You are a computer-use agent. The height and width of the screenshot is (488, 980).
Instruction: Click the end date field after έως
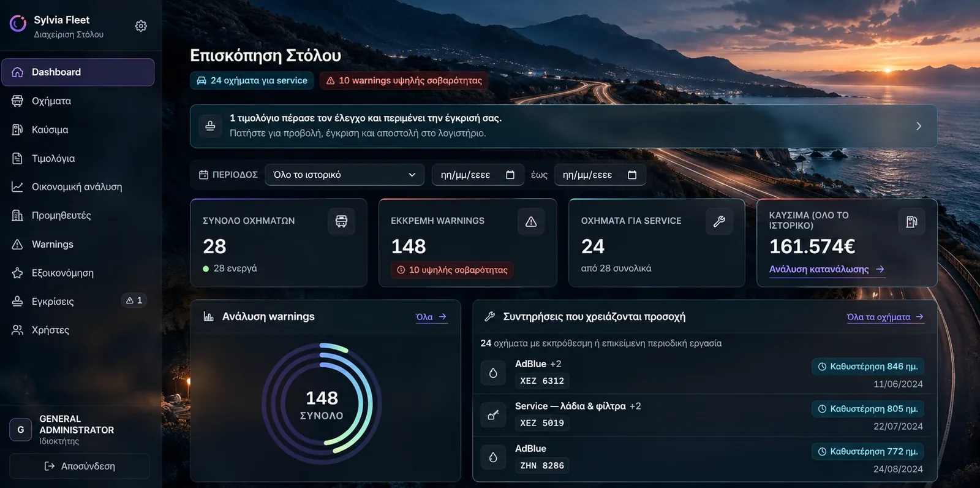(x=600, y=175)
